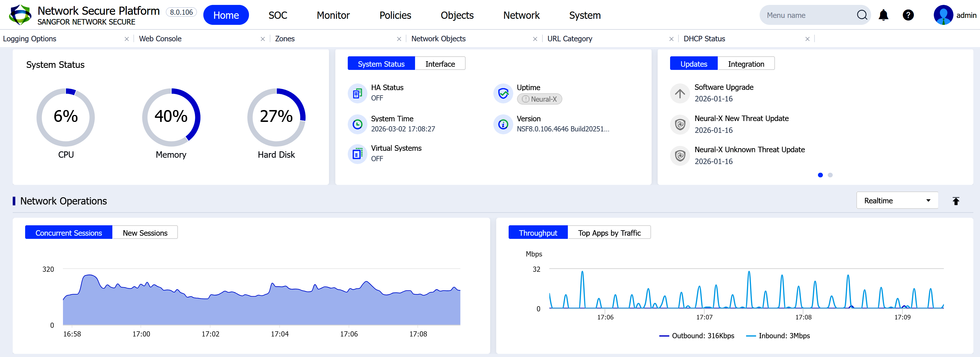The height and width of the screenshot is (357, 980).
Task: Open the Objects menu
Action: click(457, 15)
